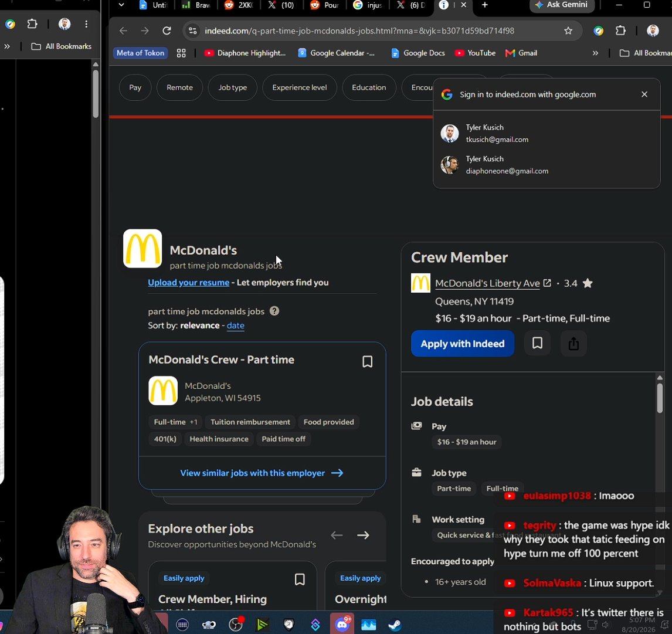Open a new browser tab

[x=485, y=5]
